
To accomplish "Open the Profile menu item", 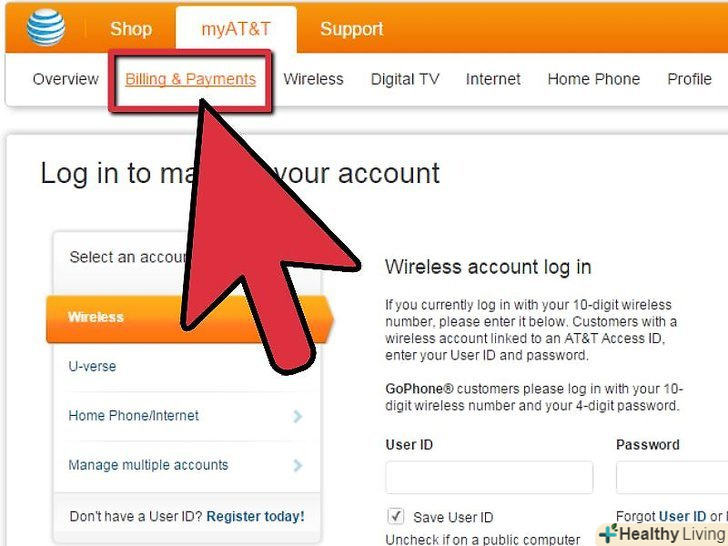I will click(689, 79).
